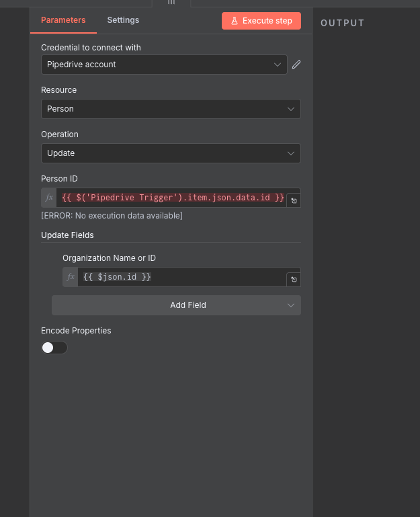
Task: Enable the Encode Properties toggle
Action: [54, 348]
